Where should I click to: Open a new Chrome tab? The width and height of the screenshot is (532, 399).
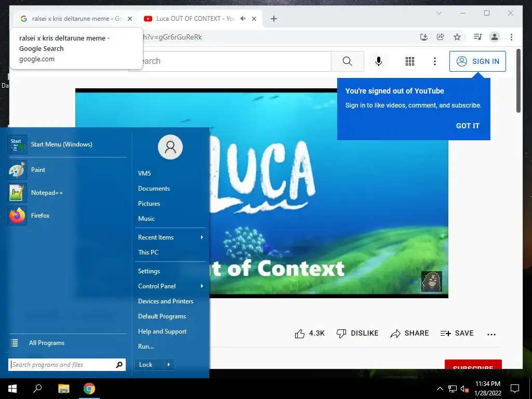(x=274, y=19)
